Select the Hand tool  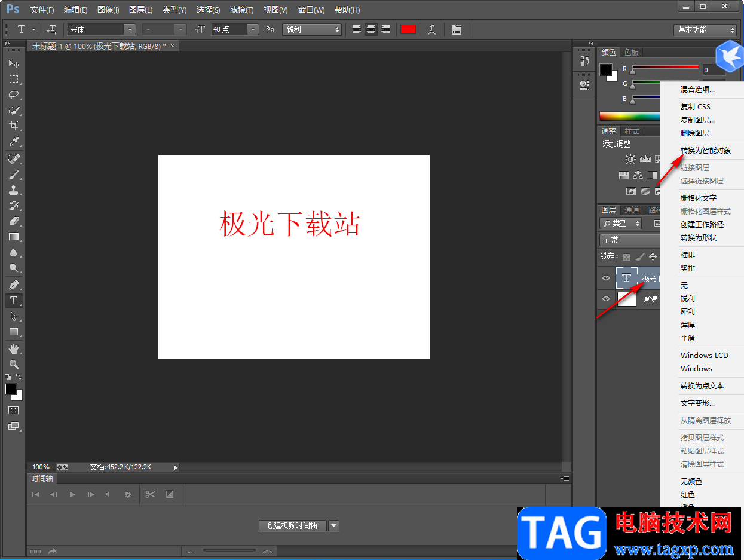13,348
